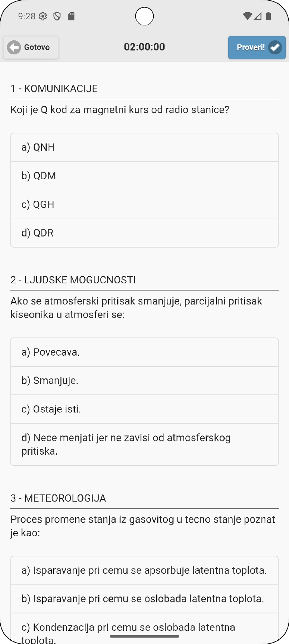This screenshot has height=644, width=289.
Task: Choose Isparavanje pri cemu se apsorbuje answer
Action: click(x=144, y=570)
